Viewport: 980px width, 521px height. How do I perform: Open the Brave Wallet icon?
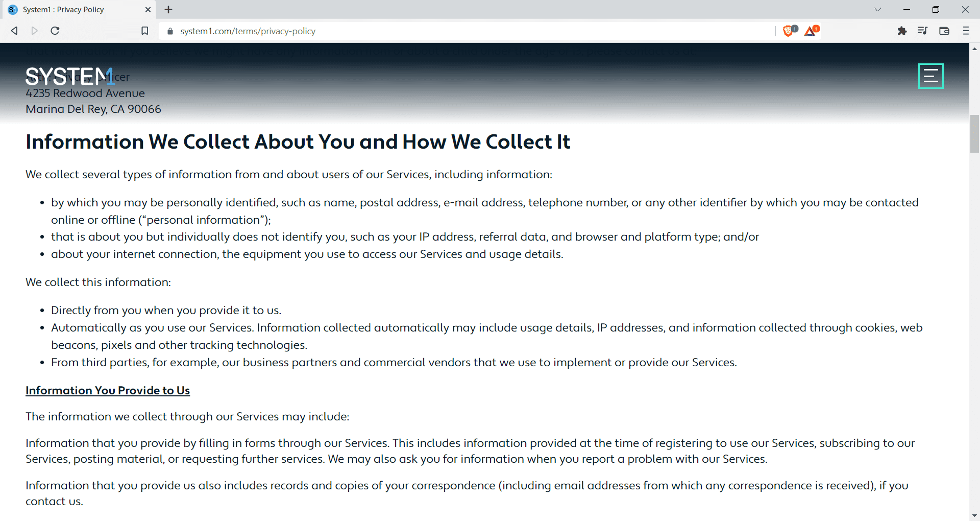coord(944,31)
